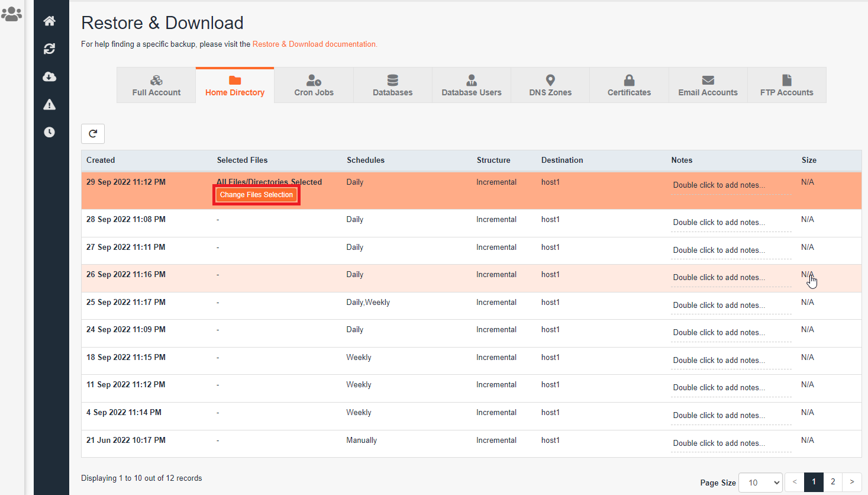Open the clock icon in sidebar
Screen dimensions: 868x495
(x=50, y=132)
